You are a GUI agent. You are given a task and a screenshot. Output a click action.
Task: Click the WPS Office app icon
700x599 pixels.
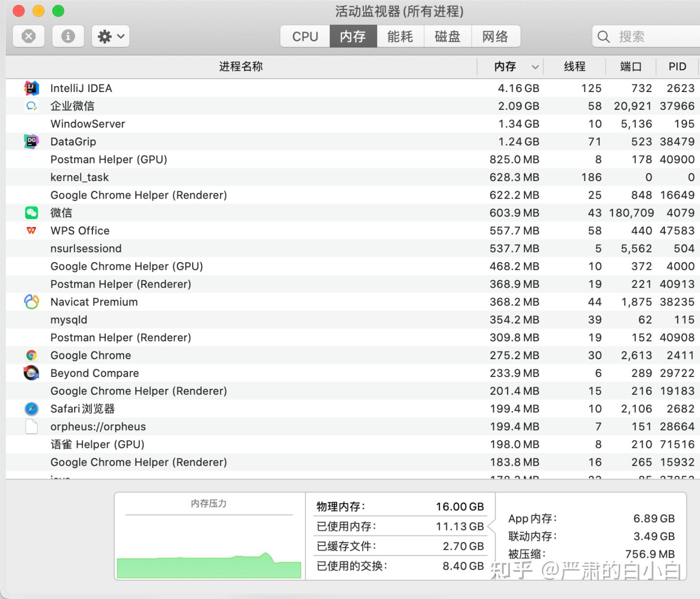pyautogui.click(x=32, y=231)
